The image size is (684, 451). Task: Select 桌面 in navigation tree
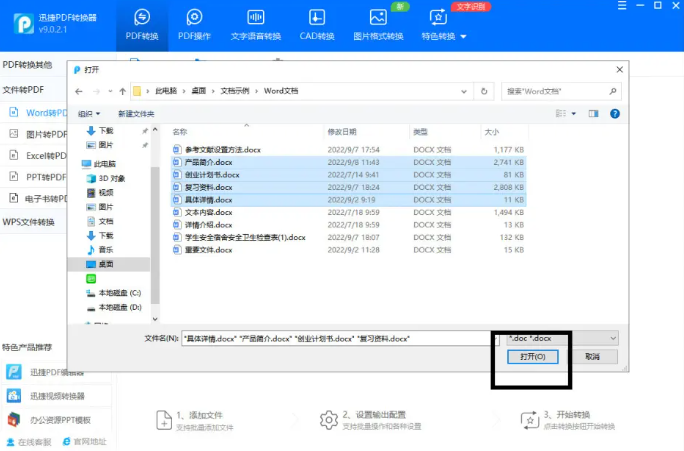[x=109, y=264]
